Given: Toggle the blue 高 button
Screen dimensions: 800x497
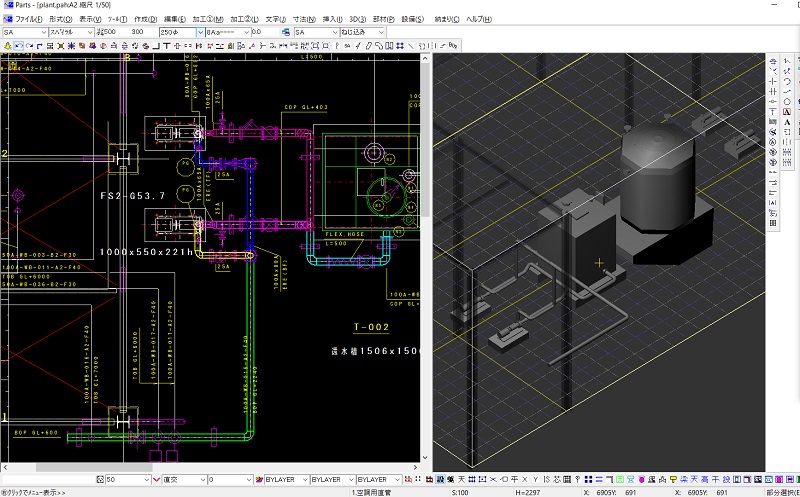Looking at the screenshot, I should [x=705, y=480].
